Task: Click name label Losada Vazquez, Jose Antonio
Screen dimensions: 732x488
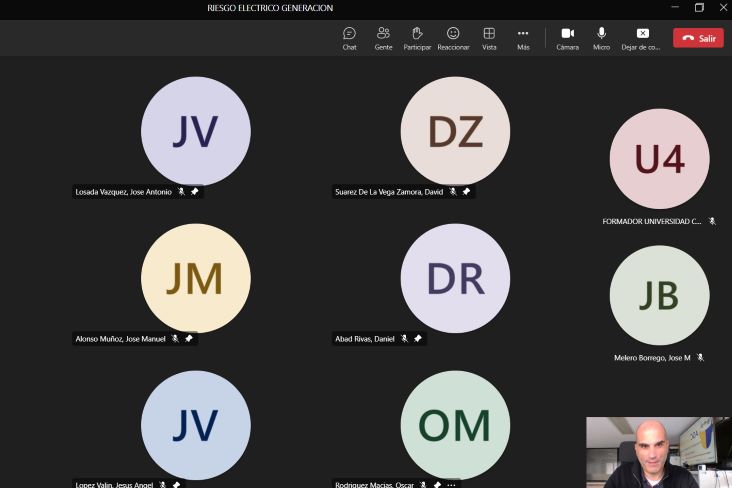Action: 123,192
